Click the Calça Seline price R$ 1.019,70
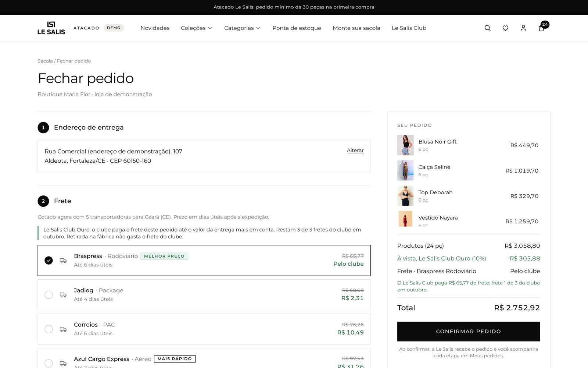 pyautogui.click(x=522, y=171)
